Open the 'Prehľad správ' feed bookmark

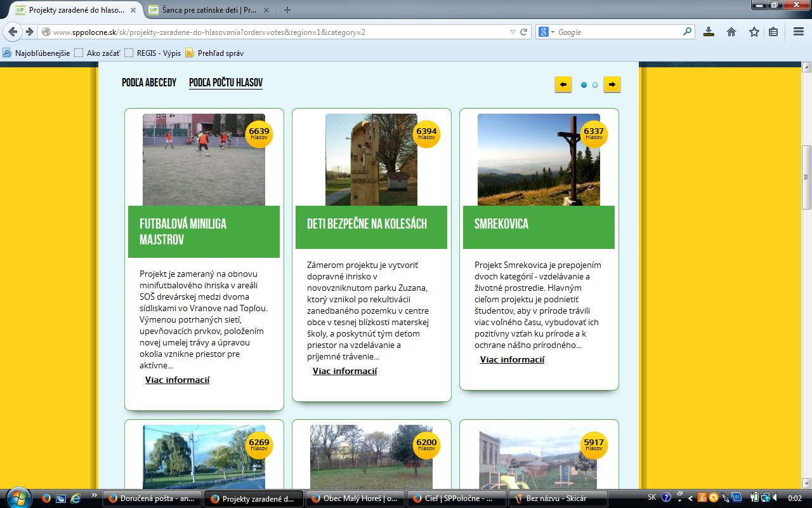pos(214,53)
